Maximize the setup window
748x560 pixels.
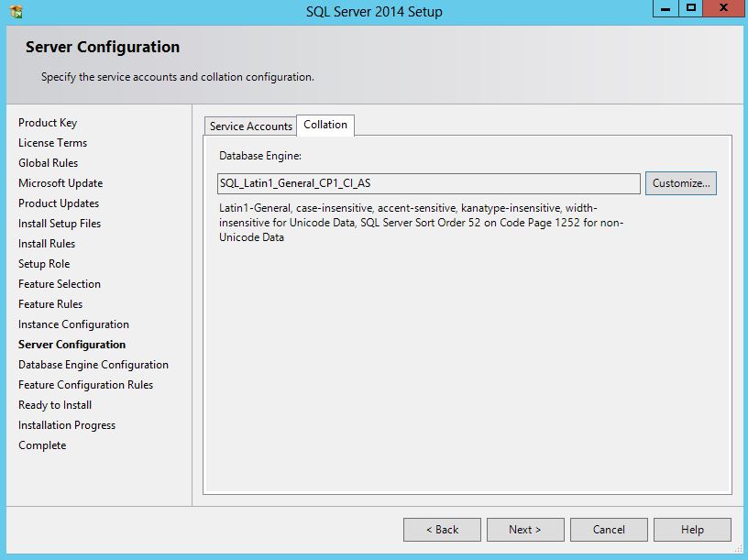[691, 8]
